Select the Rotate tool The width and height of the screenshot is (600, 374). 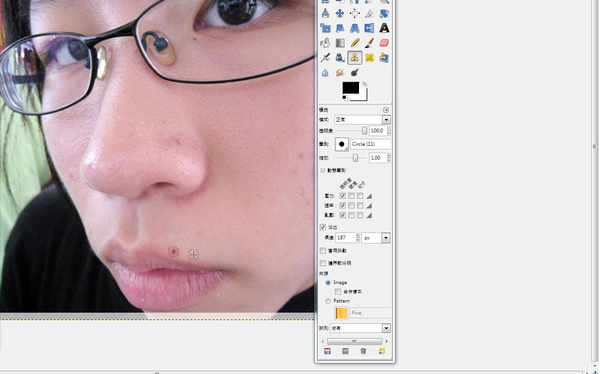click(x=384, y=13)
